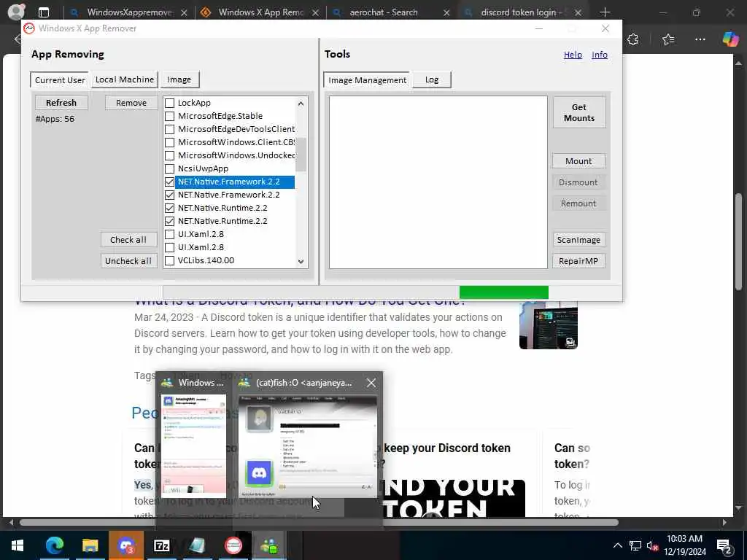
Task: Open Microsoft Edge from the taskbar
Action: [54, 545]
